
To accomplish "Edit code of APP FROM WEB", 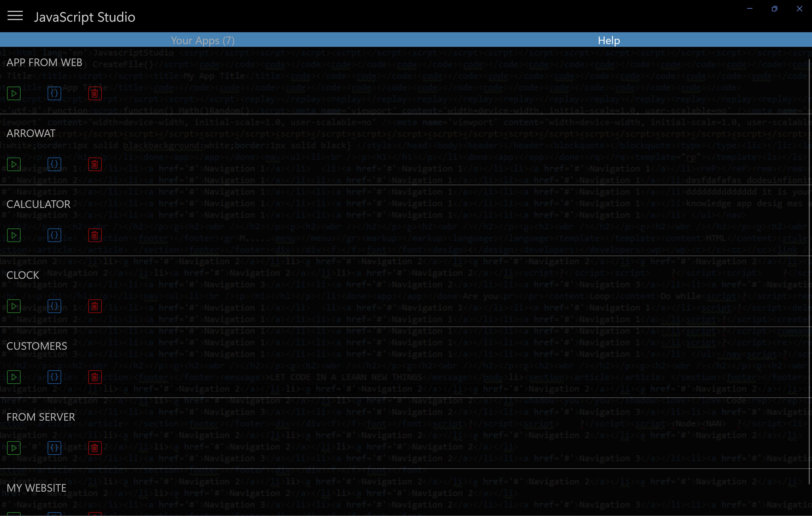I will click(x=54, y=93).
